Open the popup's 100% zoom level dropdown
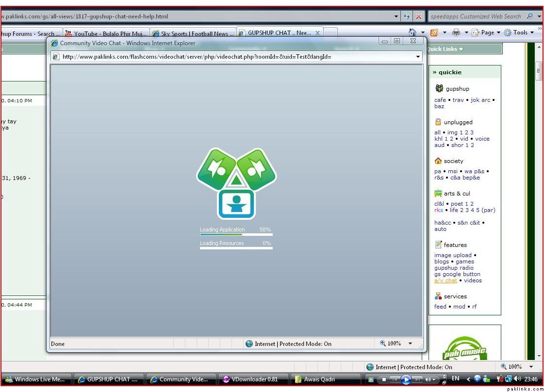544x392 pixels. pos(410,343)
